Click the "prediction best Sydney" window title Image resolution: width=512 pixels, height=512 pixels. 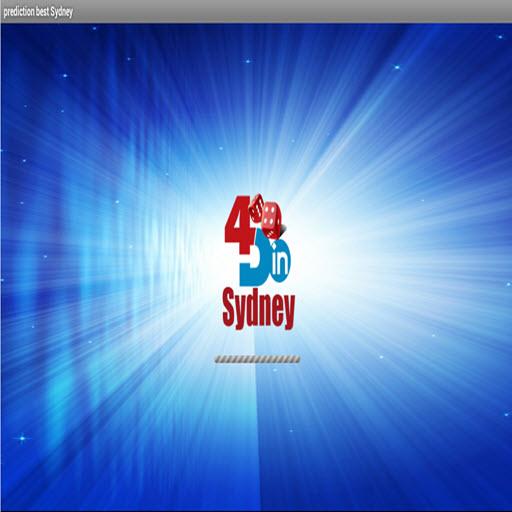tap(38, 12)
